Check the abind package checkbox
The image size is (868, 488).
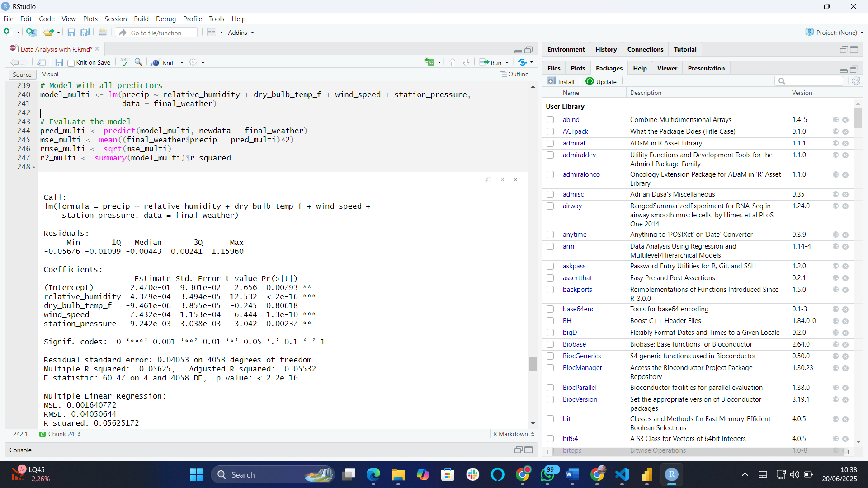pos(550,120)
